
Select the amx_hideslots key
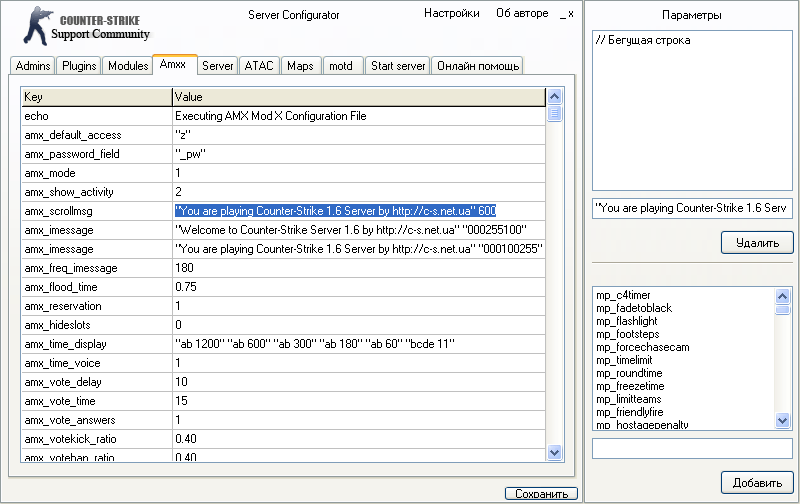(96, 325)
